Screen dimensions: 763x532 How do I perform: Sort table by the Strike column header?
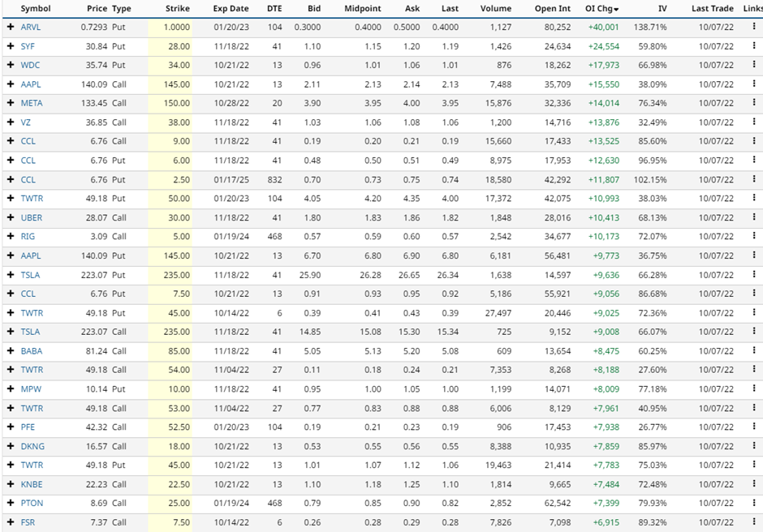(x=177, y=8)
